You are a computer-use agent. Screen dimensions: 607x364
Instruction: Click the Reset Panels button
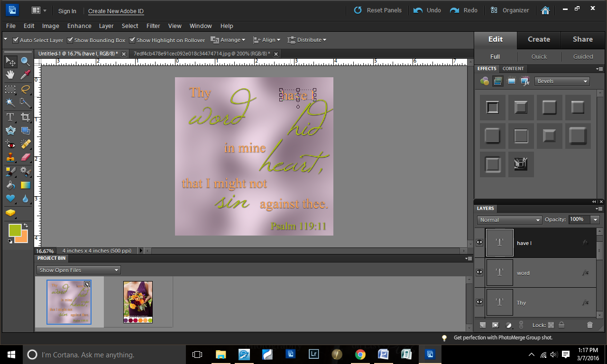click(378, 10)
